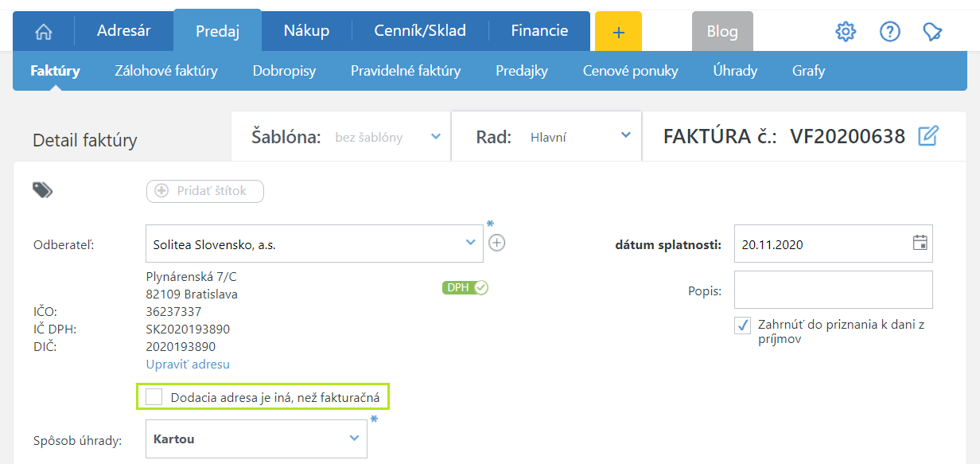Click the yellow plus button

point(618,32)
